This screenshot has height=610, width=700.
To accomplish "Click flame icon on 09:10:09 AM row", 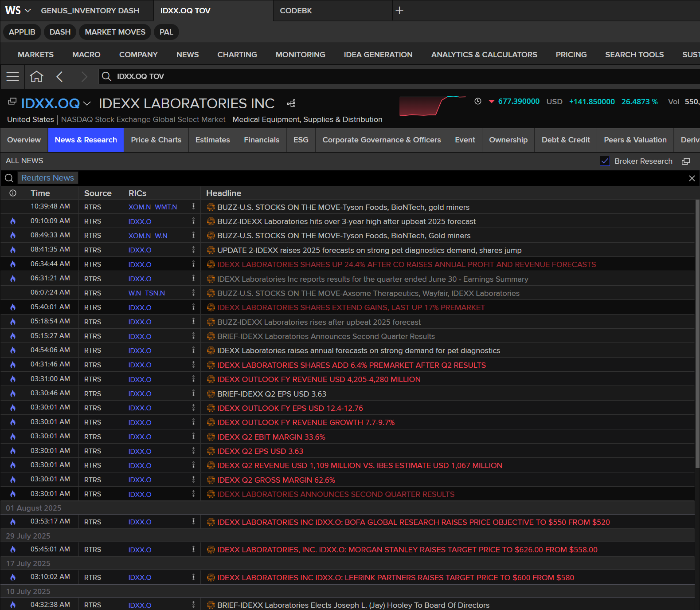I will pos(13,221).
